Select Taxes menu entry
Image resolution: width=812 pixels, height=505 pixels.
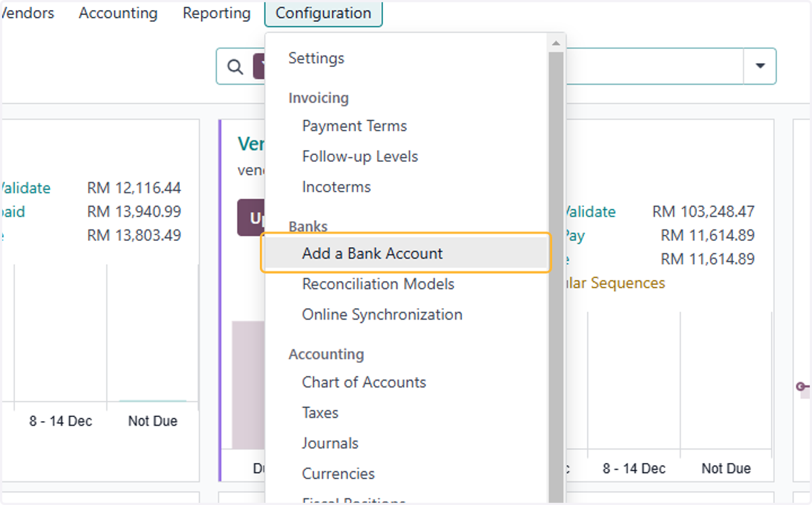[320, 412]
